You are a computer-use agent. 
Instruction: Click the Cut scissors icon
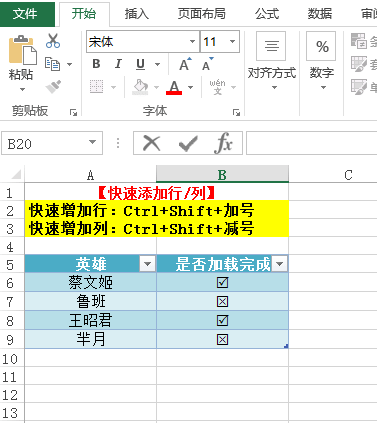(53, 41)
